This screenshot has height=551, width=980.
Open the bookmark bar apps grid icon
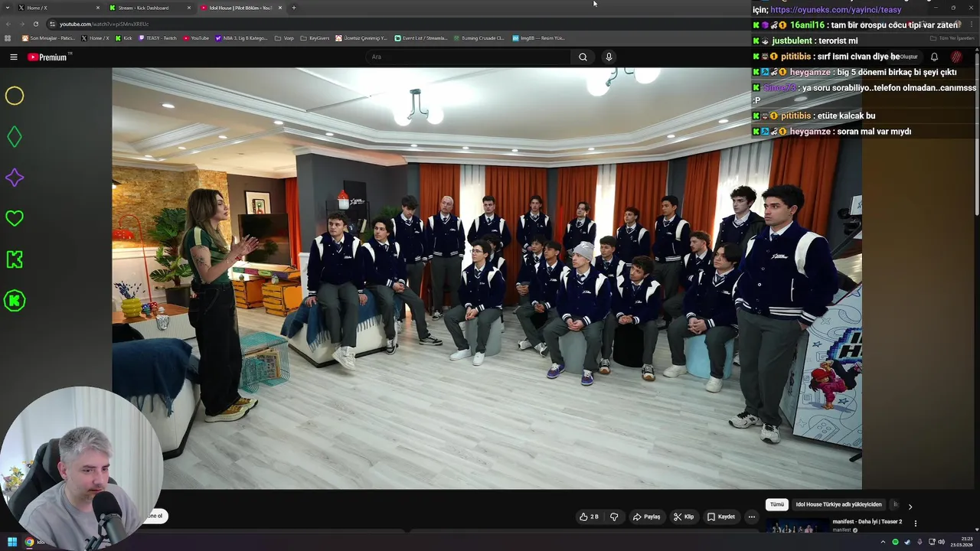[x=8, y=37]
